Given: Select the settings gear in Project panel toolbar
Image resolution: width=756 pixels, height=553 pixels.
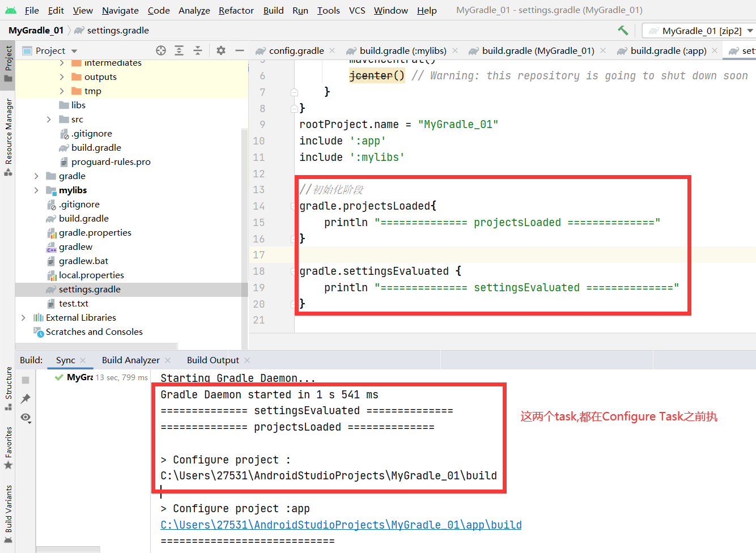Looking at the screenshot, I should point(220,50).
